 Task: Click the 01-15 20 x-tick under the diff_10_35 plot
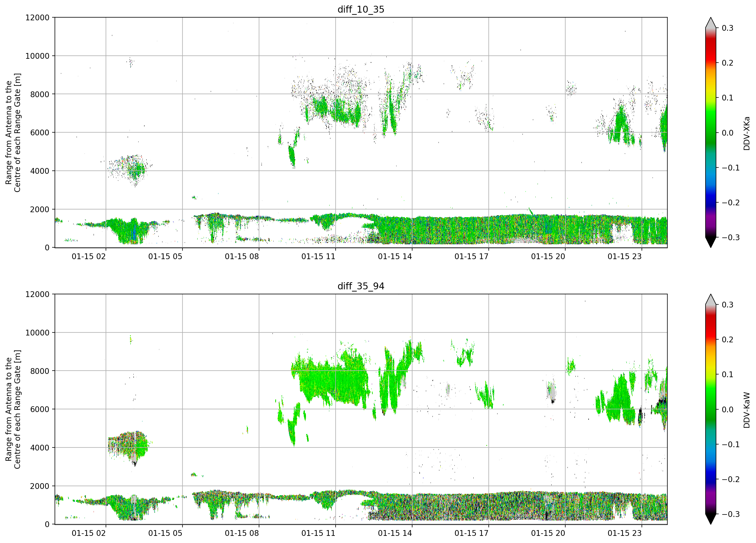pyautogui.click(x=548, y=256)
